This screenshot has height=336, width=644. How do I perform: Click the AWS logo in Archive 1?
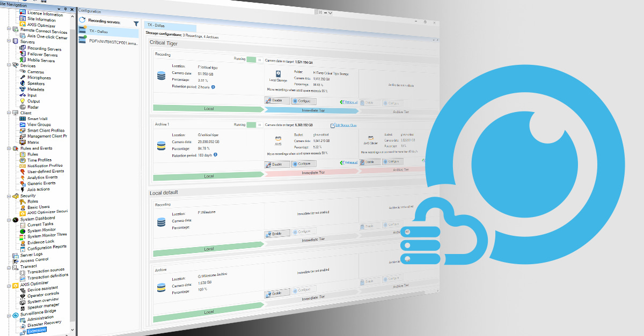tap(279, 137)
